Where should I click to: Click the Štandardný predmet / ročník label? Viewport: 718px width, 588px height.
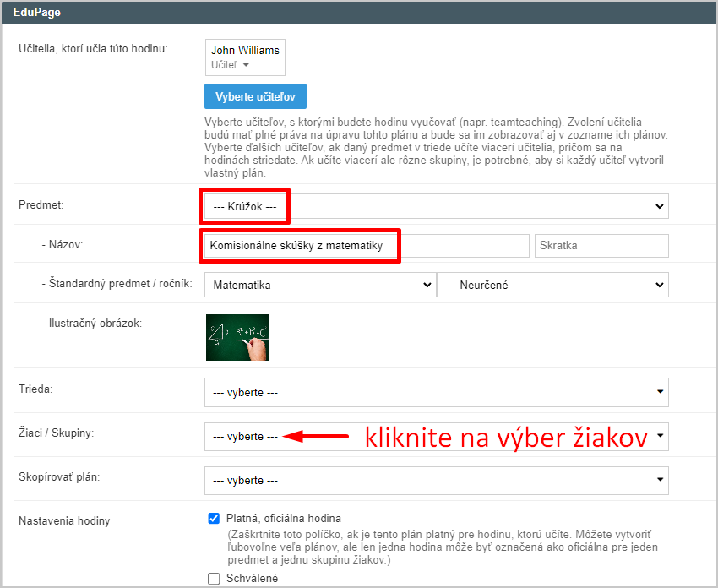pyautogui.click(x=117, y=284)
